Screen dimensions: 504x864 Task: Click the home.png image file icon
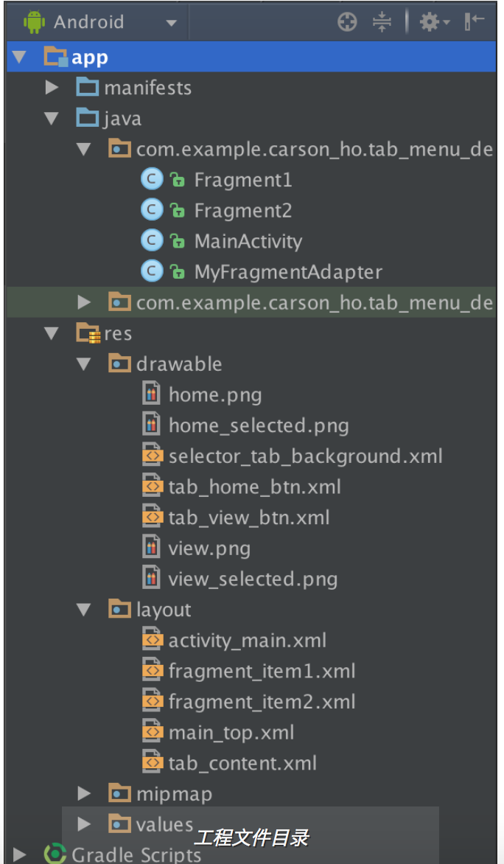[x=152, y=394]
